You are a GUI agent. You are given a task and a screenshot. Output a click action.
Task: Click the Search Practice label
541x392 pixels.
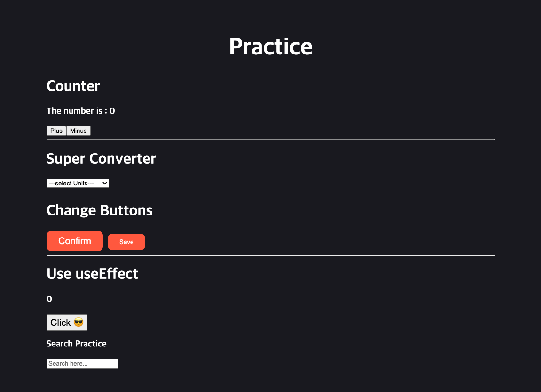click(76, 344)
